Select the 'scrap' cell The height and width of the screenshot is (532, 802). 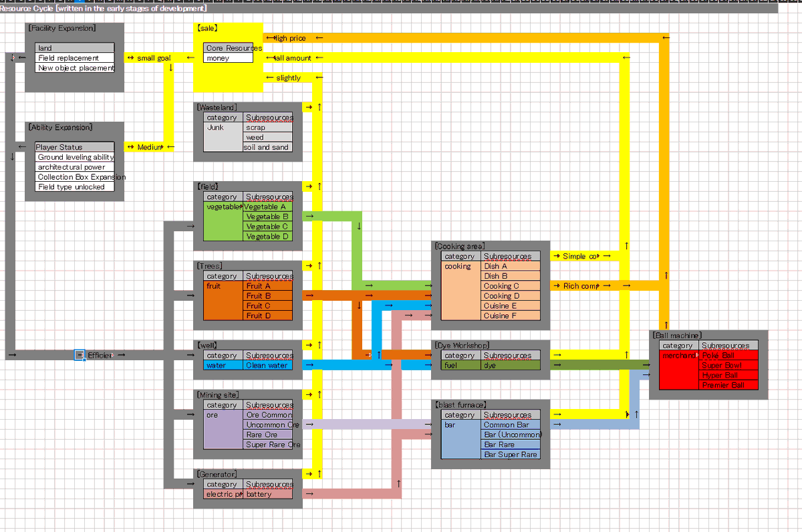(x=267, y=128)
